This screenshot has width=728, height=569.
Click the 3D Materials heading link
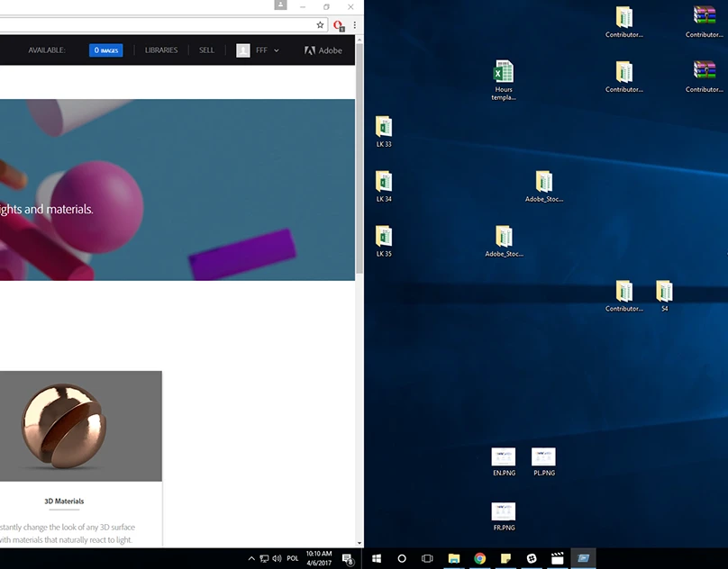tap(64, 501)
